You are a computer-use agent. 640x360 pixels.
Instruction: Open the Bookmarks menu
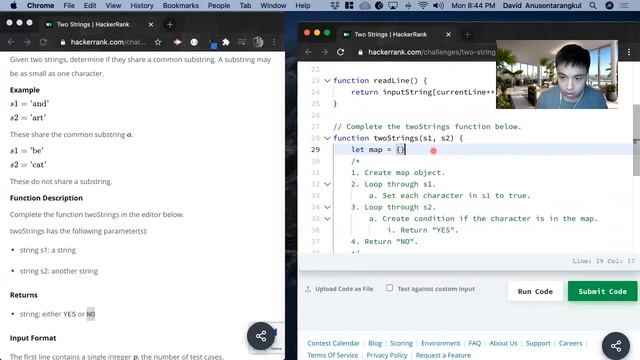pos(180,5)
